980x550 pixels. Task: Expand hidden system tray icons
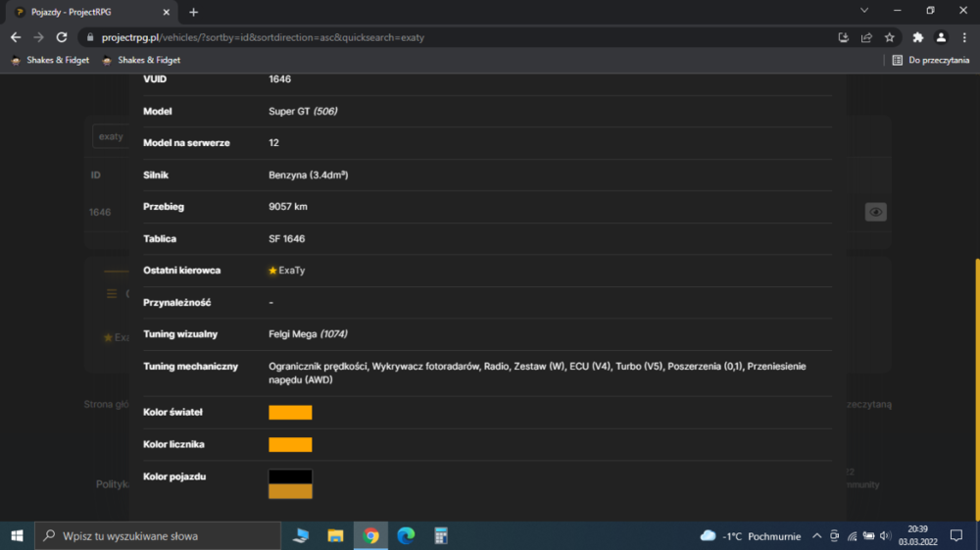click(817, 536)
